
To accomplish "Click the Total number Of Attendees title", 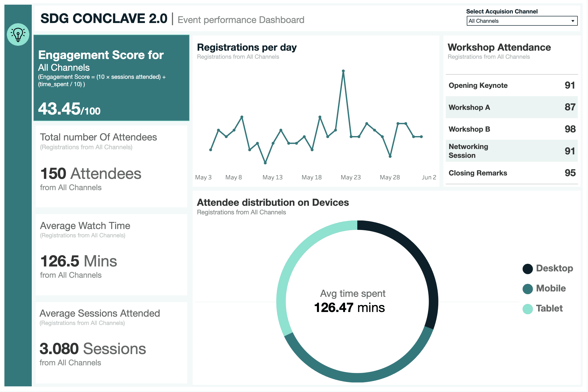I will point(98,137).
